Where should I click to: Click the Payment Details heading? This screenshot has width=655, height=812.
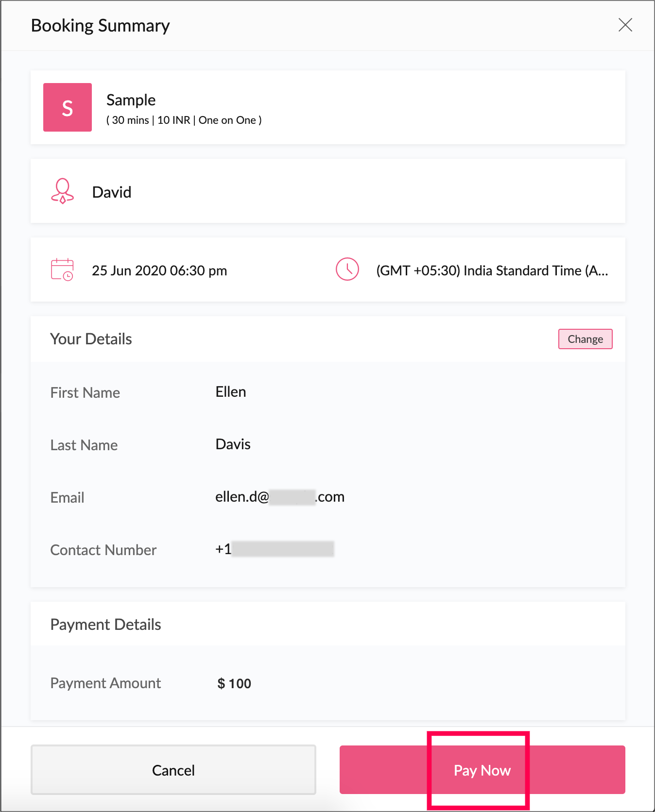click(x=106, y=625)
